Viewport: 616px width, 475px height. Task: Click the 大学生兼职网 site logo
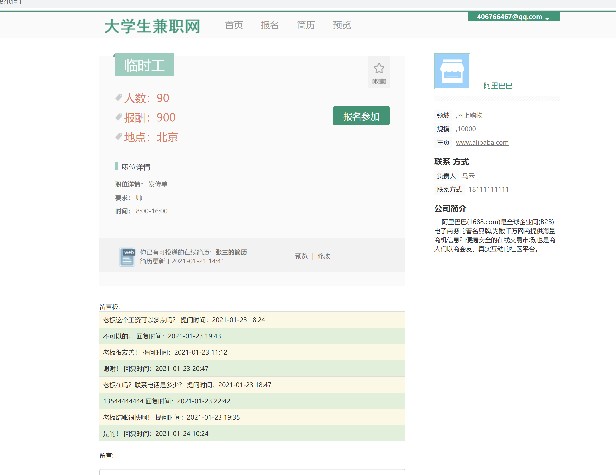(x=152, y=26)
